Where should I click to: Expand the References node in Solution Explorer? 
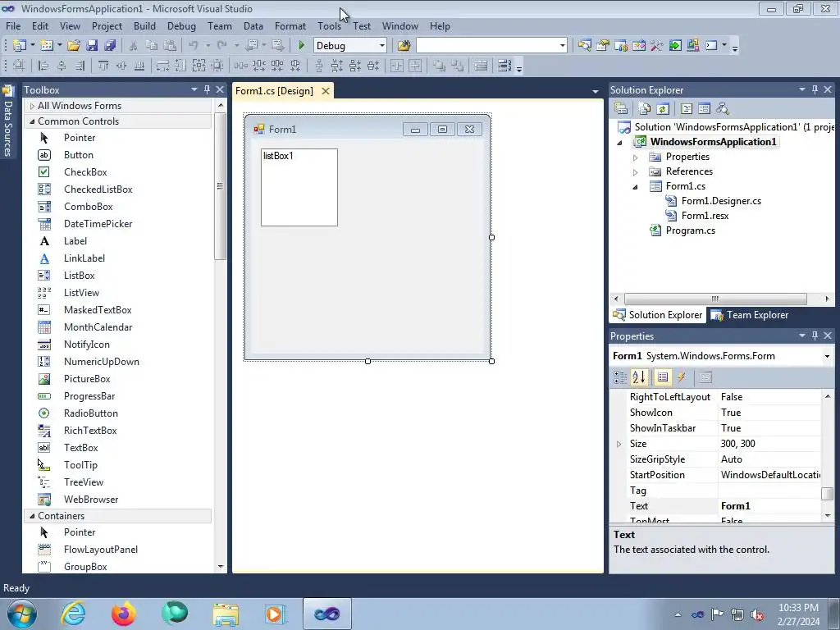click(x=636, y=172)
